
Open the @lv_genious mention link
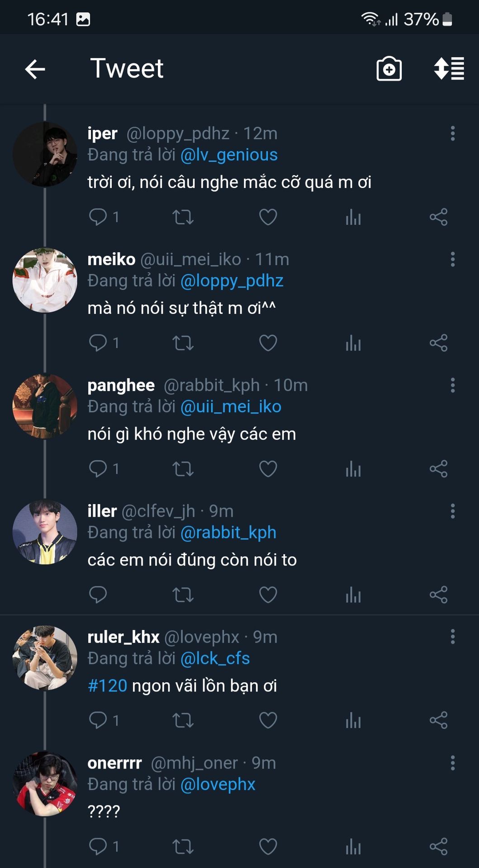click(229, 155)
